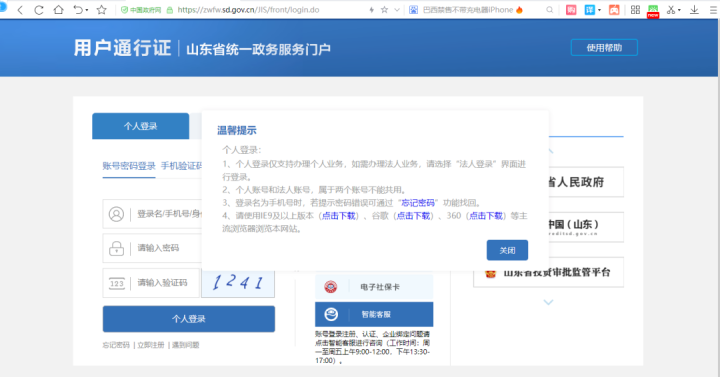Open the 省人民政府 link card
Viewport: 720px width, 377px height.
pos(586,182)
